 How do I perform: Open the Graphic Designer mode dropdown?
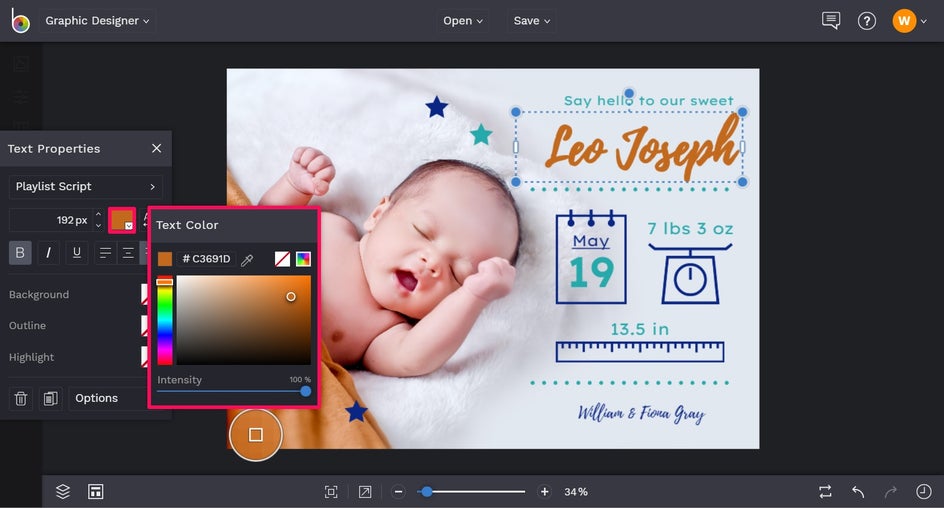pos(97,20)
